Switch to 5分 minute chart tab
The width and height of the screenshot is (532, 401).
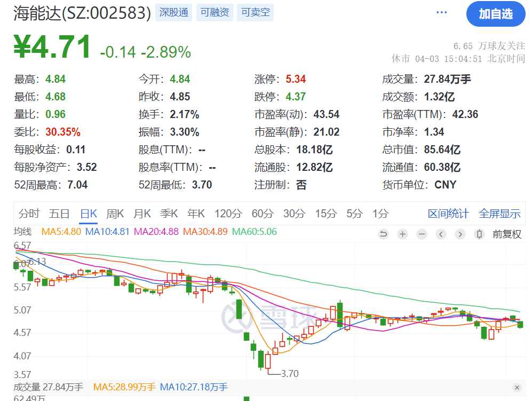[354, 214]
